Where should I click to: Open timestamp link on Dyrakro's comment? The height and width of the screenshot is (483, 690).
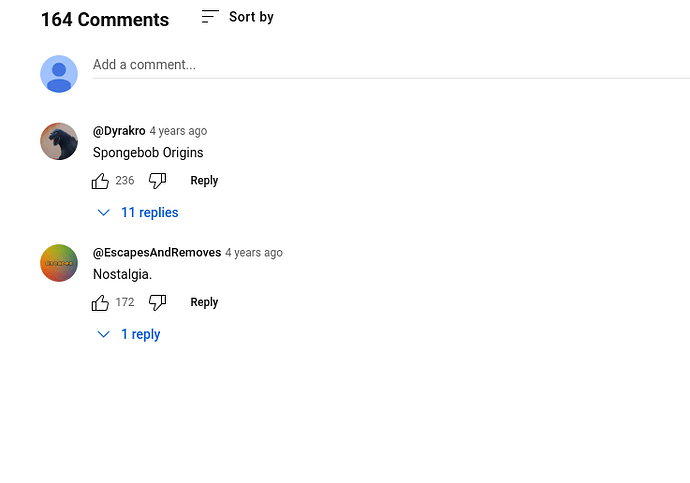tap(178, 131)
